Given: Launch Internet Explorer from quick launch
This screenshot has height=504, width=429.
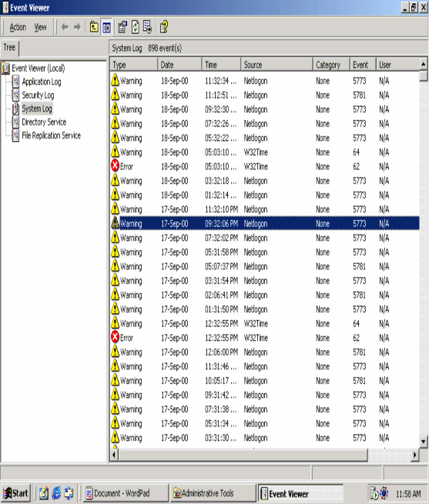Looking at the screenshot, I should tap(57, 493).
